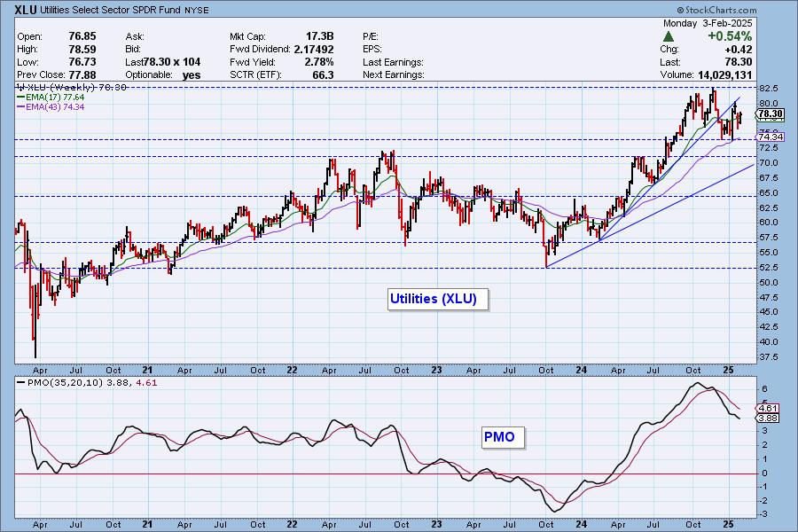Screen dimensions: 798x532
Task: Click the Optionable yes value
Action: [x=192, y=74]
